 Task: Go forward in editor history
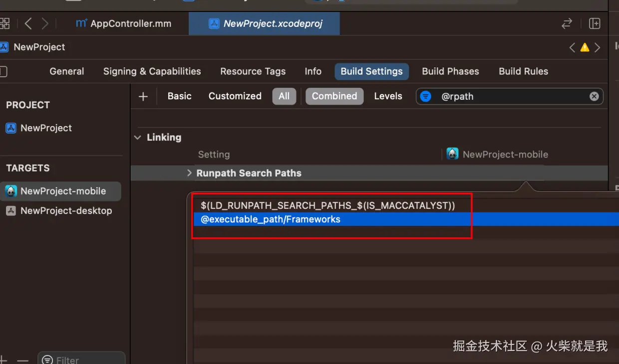coord(45,23)
